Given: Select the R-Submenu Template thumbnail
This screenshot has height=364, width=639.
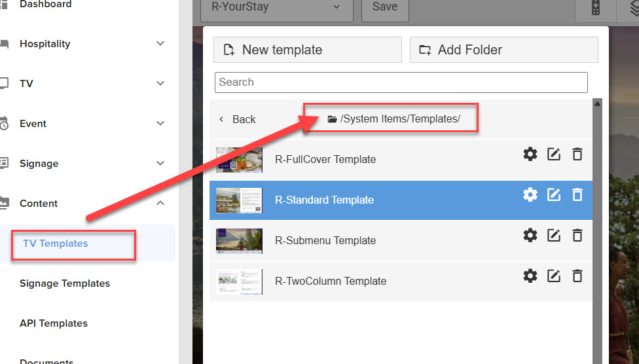Looking at the screenshot, I should tap(239, 240).
